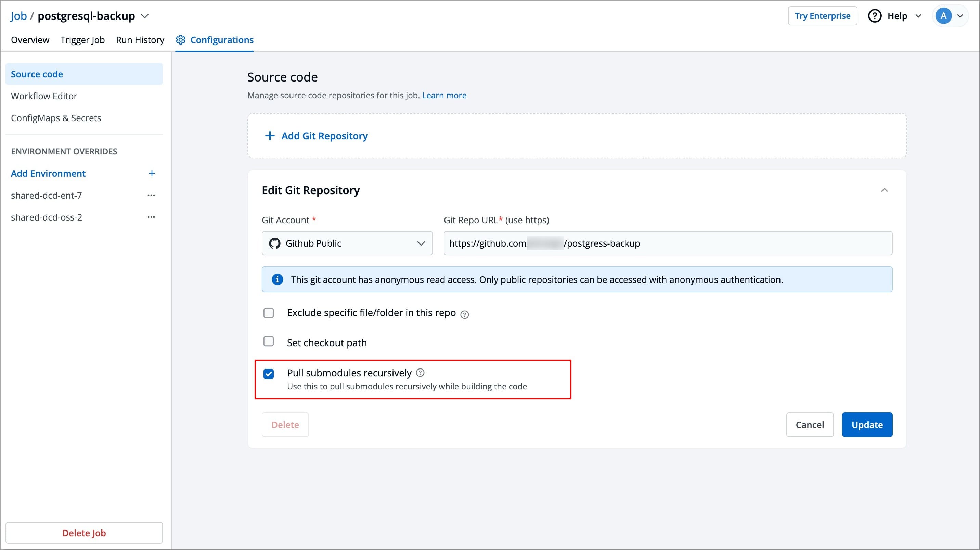The image size is (980, 550).
Task: Enable Exclude specific file/folder checkbox
Action: (x=269, y=313)
